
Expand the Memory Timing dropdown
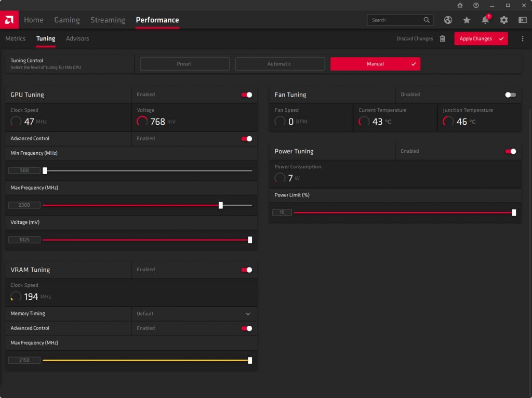[248, 314]
